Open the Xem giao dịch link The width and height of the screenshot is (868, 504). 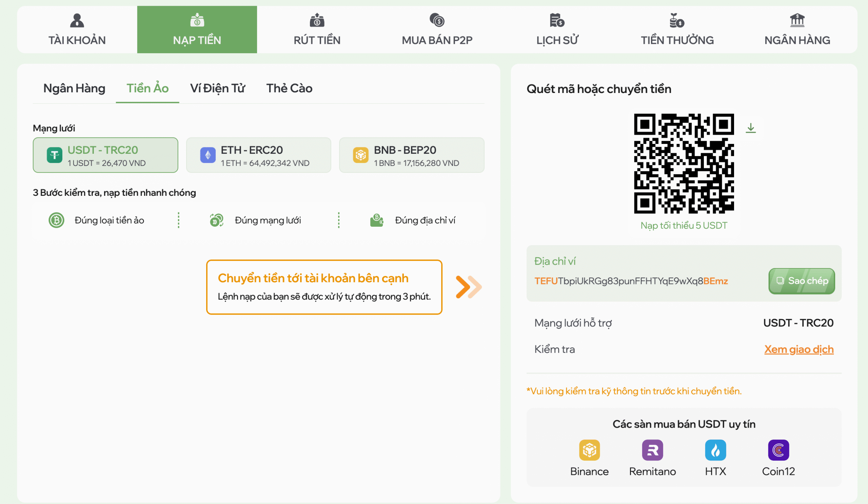pyautogui.click(x=799, y=349)
